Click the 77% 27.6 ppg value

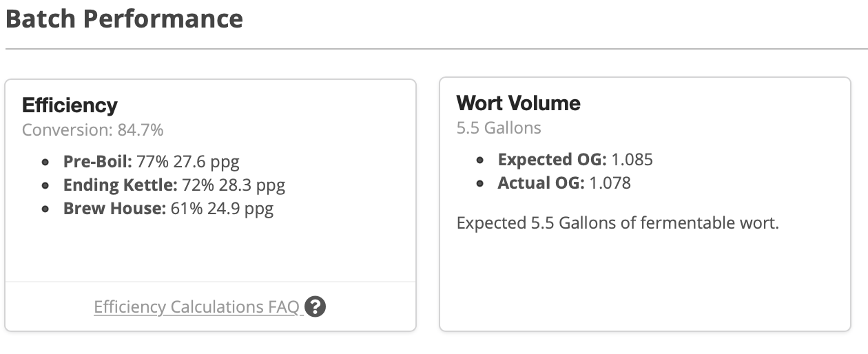(x=188, y=162)
